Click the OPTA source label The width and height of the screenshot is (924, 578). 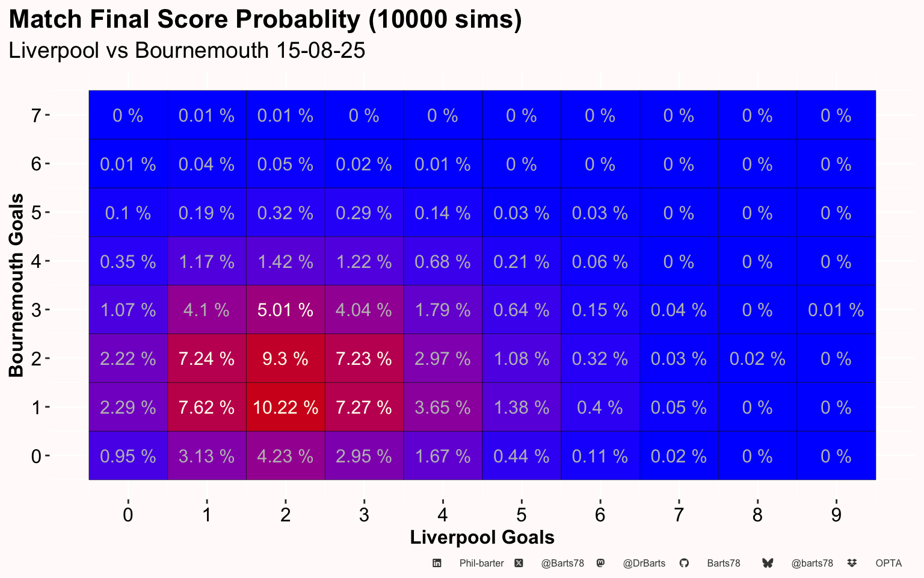[889, 564]
